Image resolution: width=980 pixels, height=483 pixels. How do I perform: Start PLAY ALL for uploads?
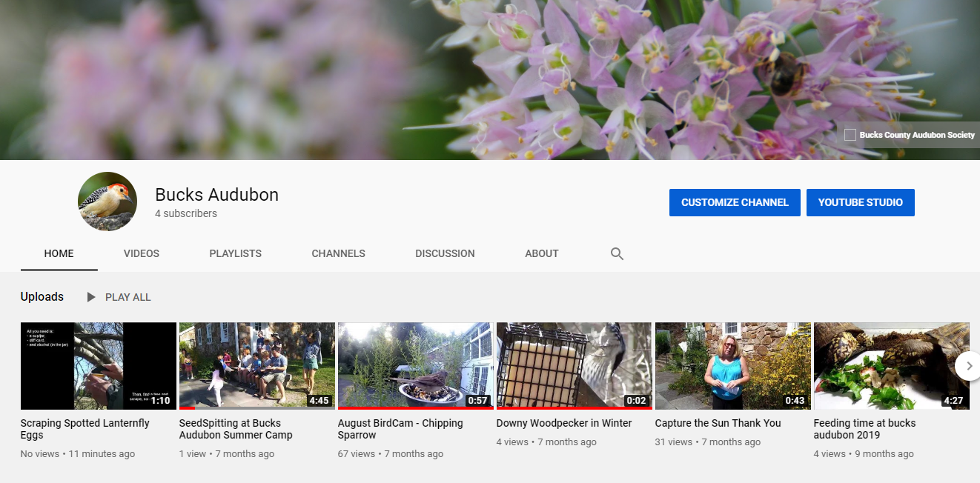tap(119, 297)
